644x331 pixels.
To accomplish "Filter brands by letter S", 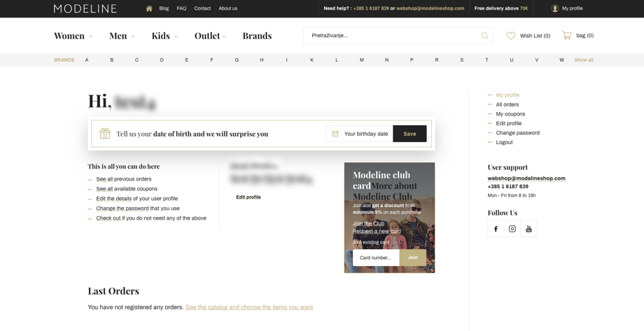I will [461, 60].
